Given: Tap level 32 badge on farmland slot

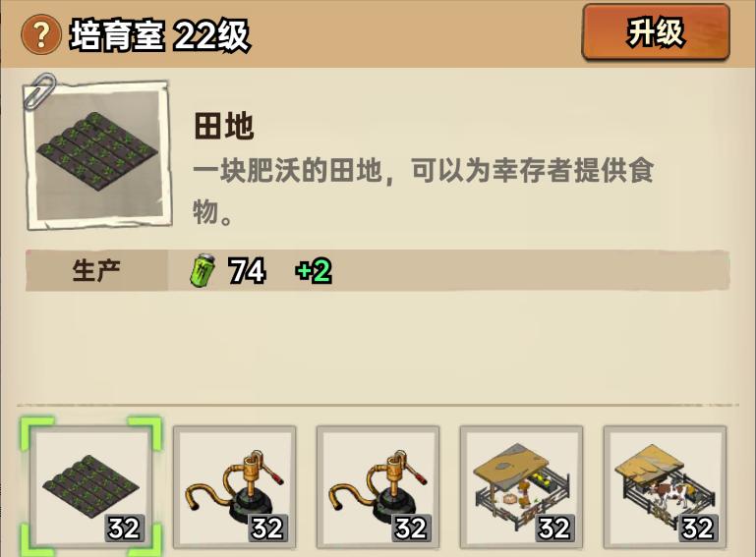Looking at the screenshot, I should (125, 529).
